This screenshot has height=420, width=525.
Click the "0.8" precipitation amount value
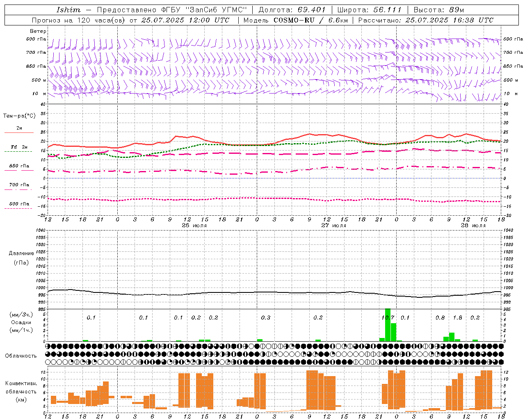click(x=440, y=317)
